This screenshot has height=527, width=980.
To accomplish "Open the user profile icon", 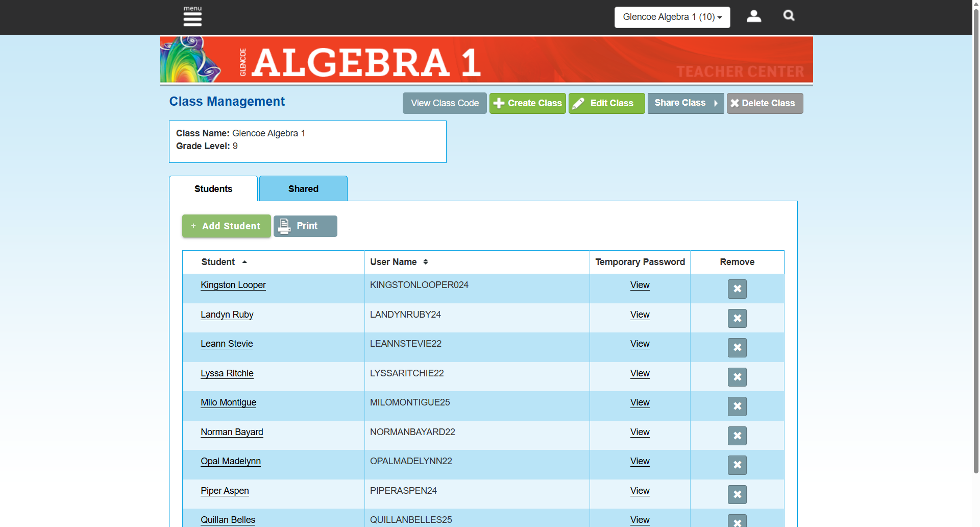I will click(754, 16).
